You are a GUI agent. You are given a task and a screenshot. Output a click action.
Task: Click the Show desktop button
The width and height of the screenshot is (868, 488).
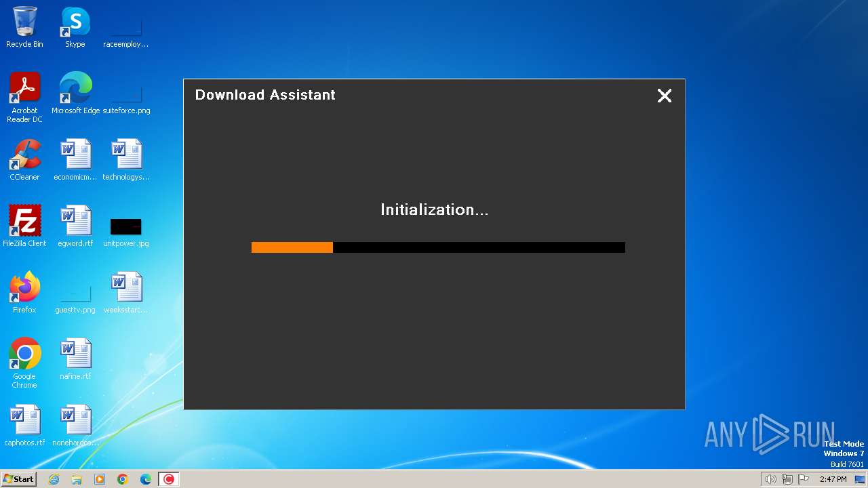[861, 479]
